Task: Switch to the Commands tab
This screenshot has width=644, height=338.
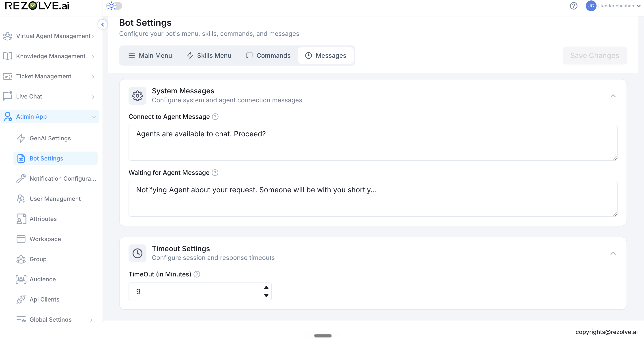Action: tap(268, 56)
